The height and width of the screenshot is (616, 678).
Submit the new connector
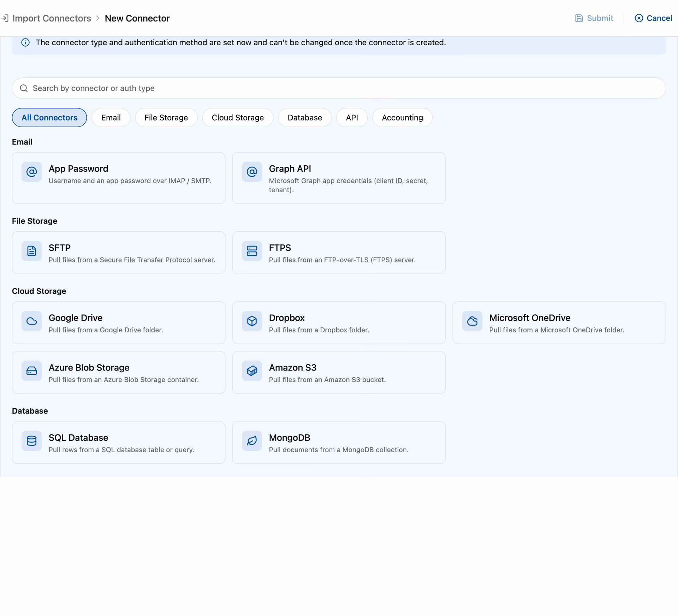594,18
